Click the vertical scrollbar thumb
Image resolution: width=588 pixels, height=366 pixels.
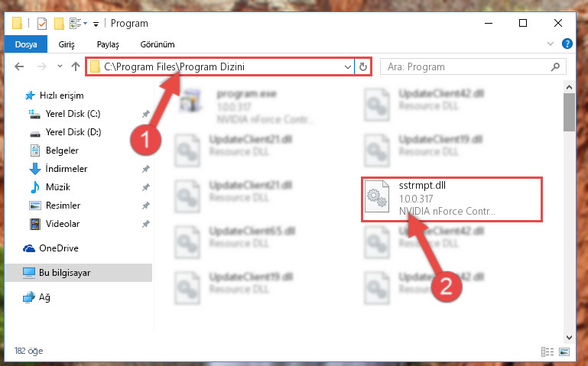(569, 112)
